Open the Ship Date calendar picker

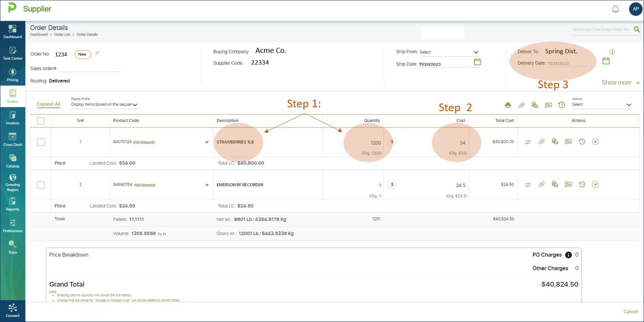tap(477, 62)
